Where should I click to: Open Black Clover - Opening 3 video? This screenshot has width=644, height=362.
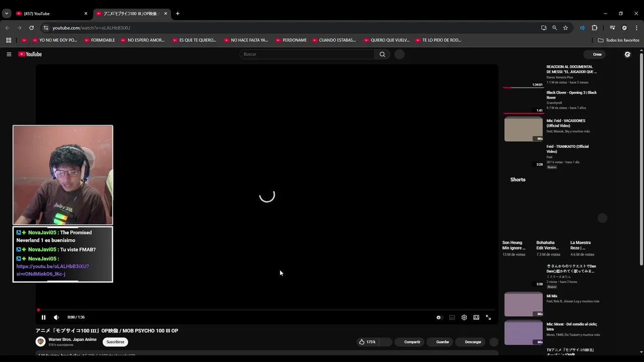click(x=572, y=95)
